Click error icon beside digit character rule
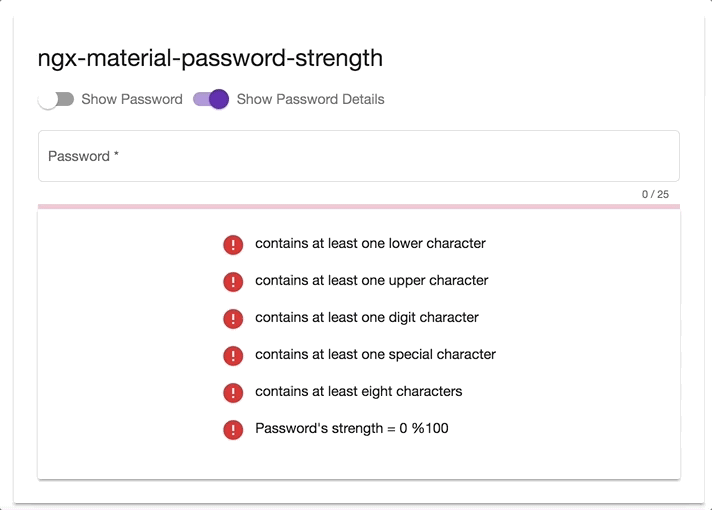712x510 pixels. 233,319
